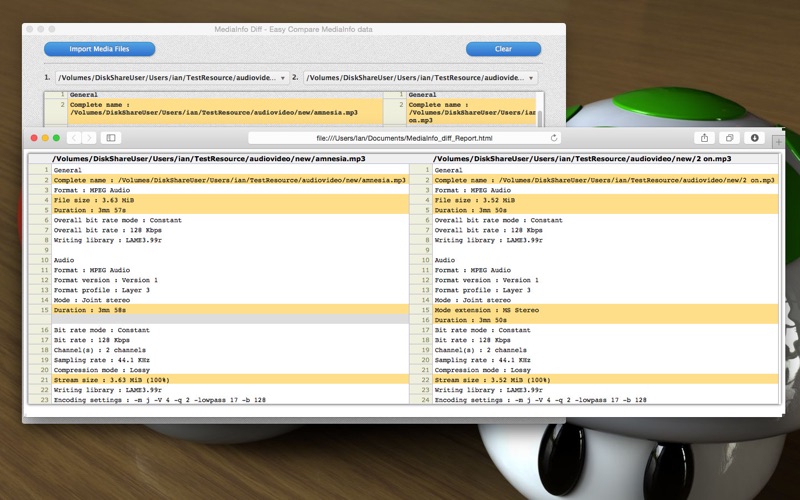Open the Safari downloads icon
800x500 pixels.
pyautogui.click(x=755, y=138)
